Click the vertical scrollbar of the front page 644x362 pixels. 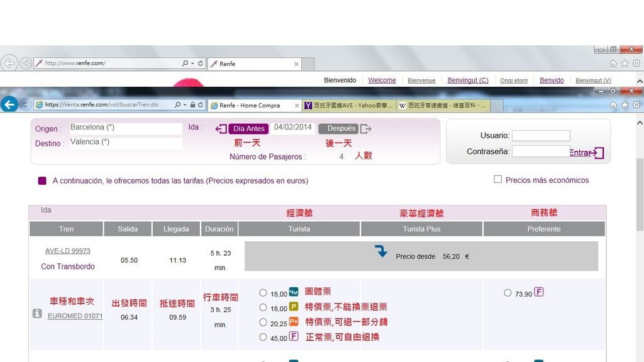(640, 194)
